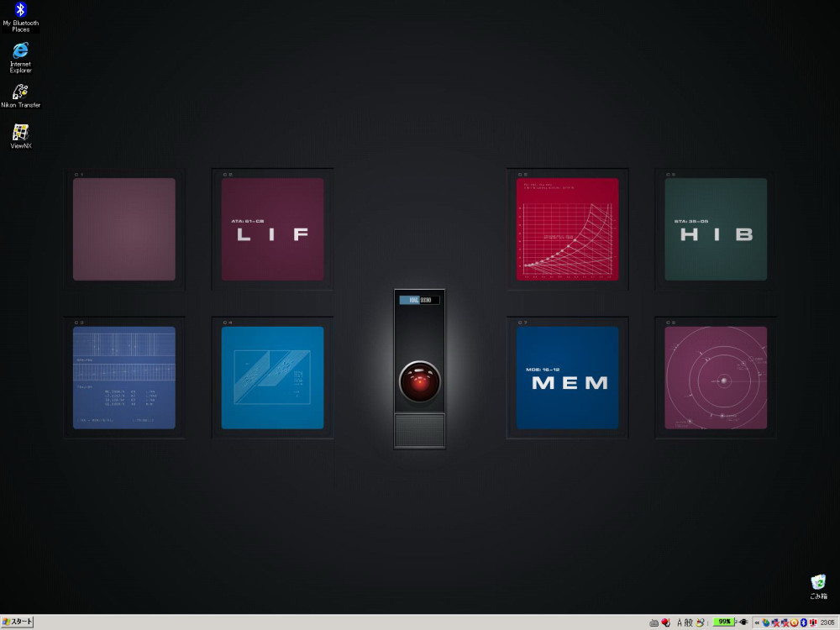Click the 23:05 taskbar clock
Viewport: 840px width, 630px height.
827,622
